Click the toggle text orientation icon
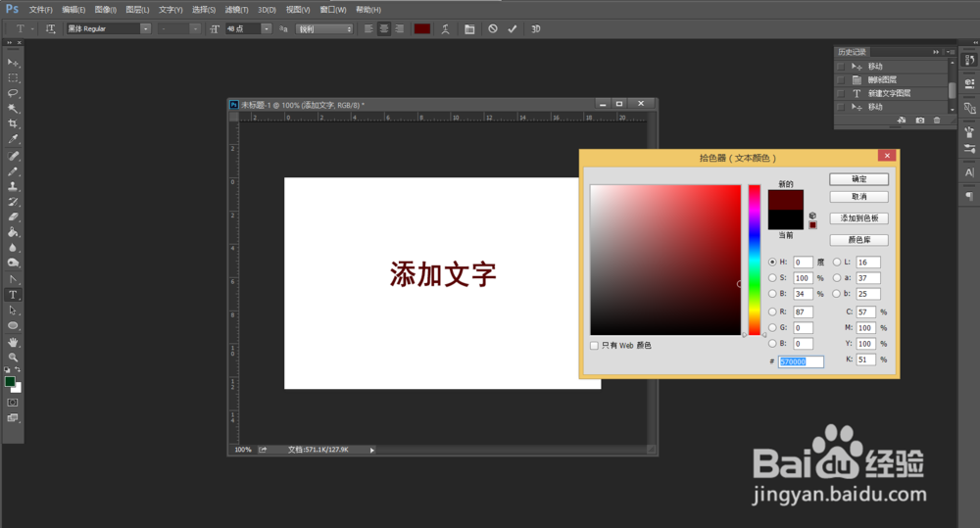980x528 pixels. click(51, 28)
